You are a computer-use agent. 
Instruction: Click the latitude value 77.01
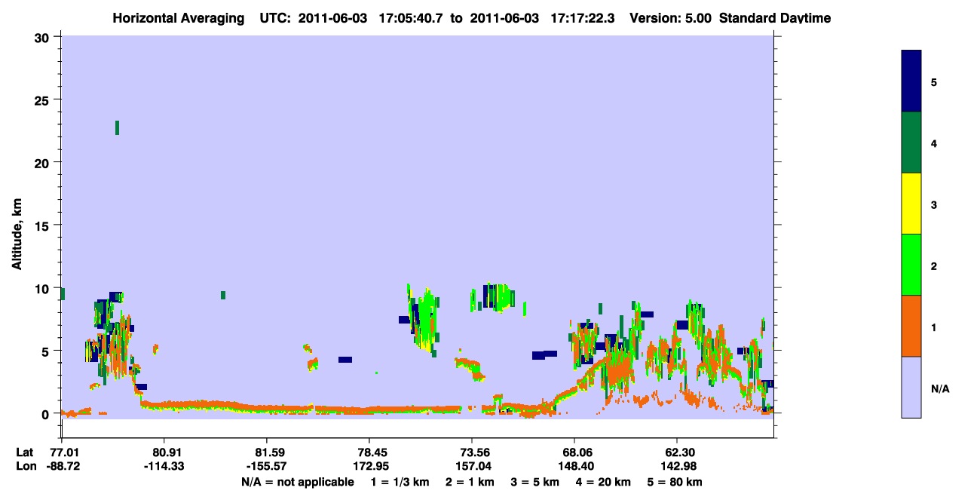click(x=65, y=452)
